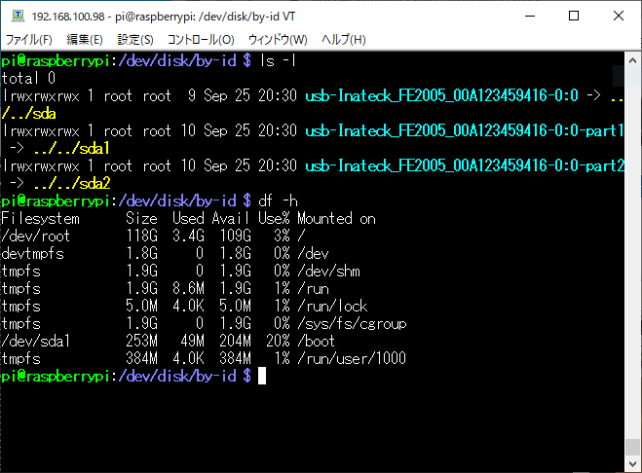642x473 pixels.
Task: Click the ../../sda1 symlink target
Action: (x=72, y=148)
